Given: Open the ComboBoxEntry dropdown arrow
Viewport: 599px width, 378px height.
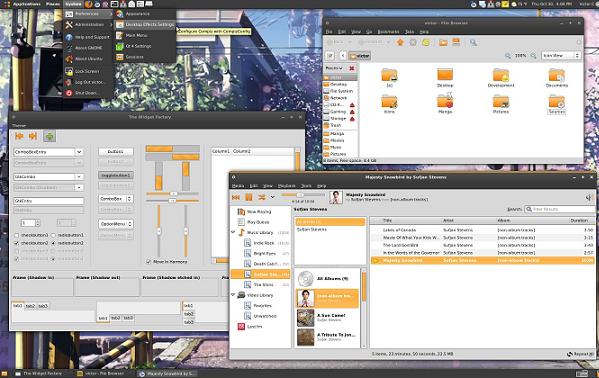Looking at the screenshot, I should click(79, 152).
